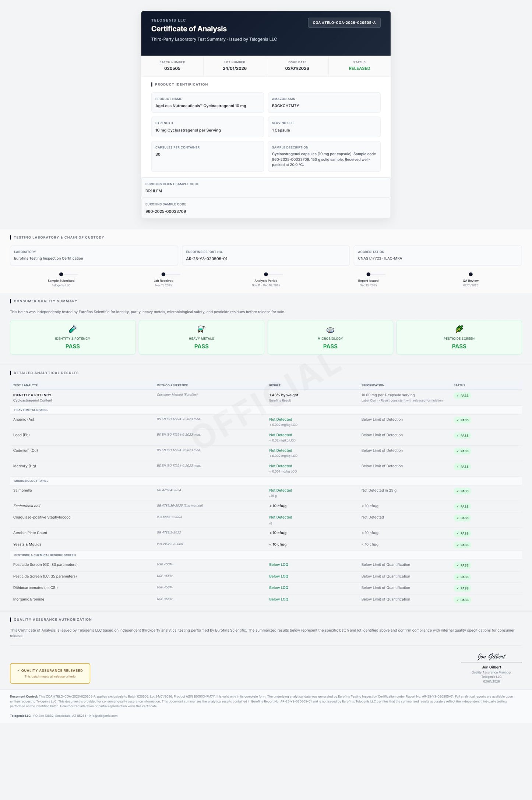This screenshot has width=532, height=800.
Task: Click the serving size value 1 Capsule
Action: pos(281,130)
